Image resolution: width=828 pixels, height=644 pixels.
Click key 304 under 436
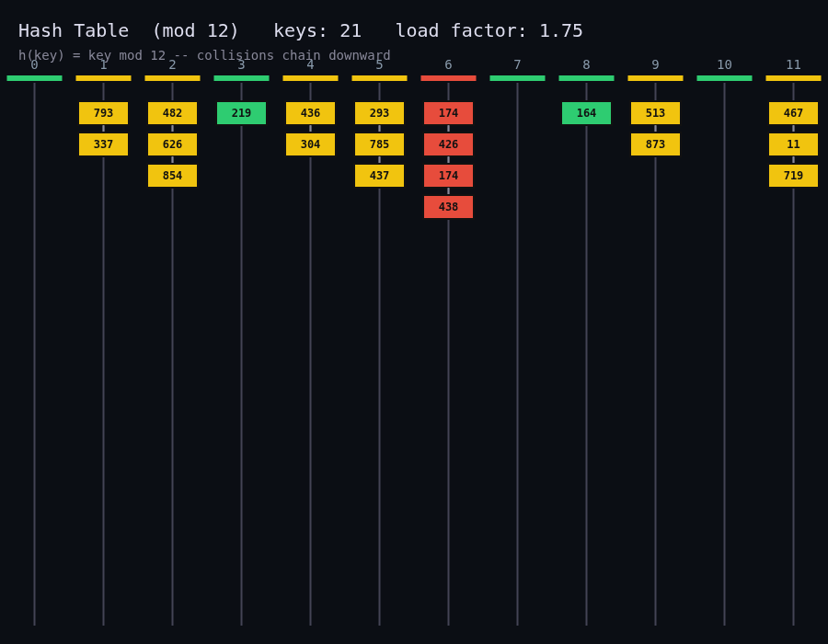[x=311, y=144]
